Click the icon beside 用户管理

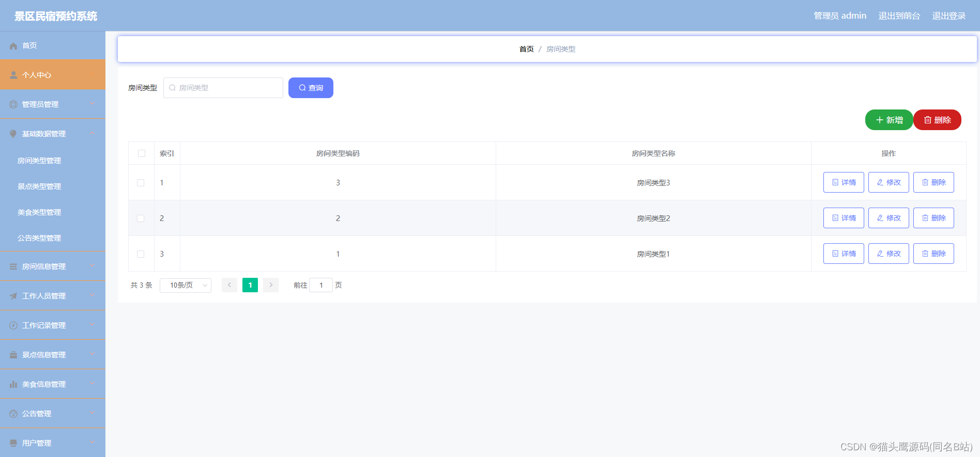click(x=13, y=443)
